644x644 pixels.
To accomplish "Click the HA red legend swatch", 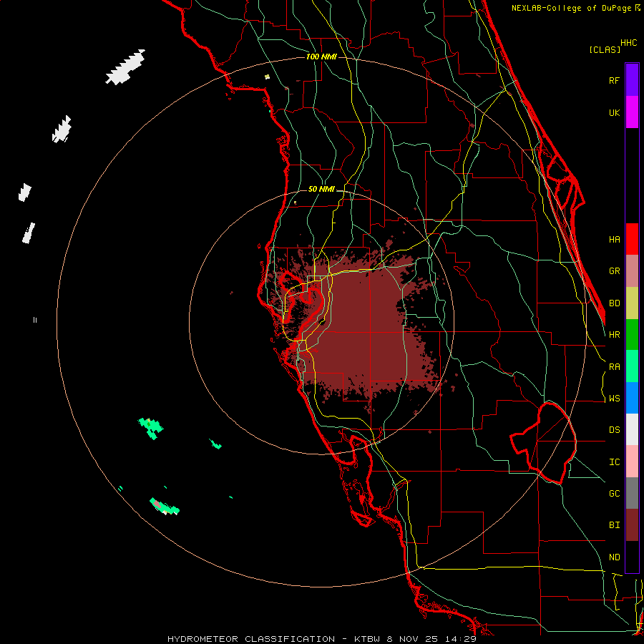I will tap(632, 239).
